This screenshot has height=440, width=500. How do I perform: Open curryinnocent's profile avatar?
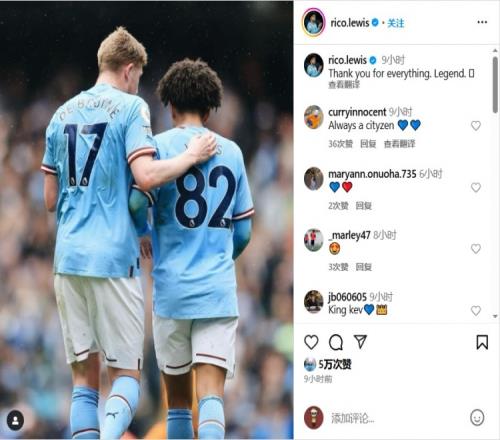pyautogui.click(x=314, y=117)
